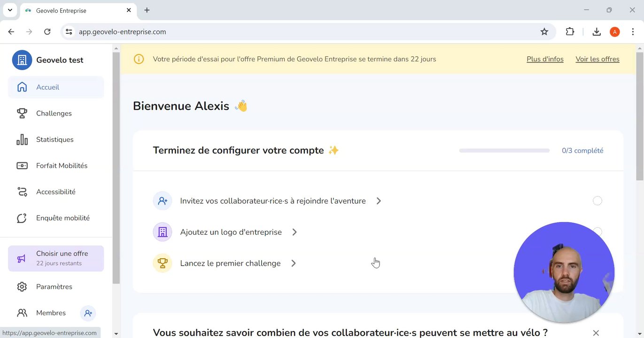Reload the page with the refresh icon
Viewport: 644px width, 338px height.
(x=47, y=32)
